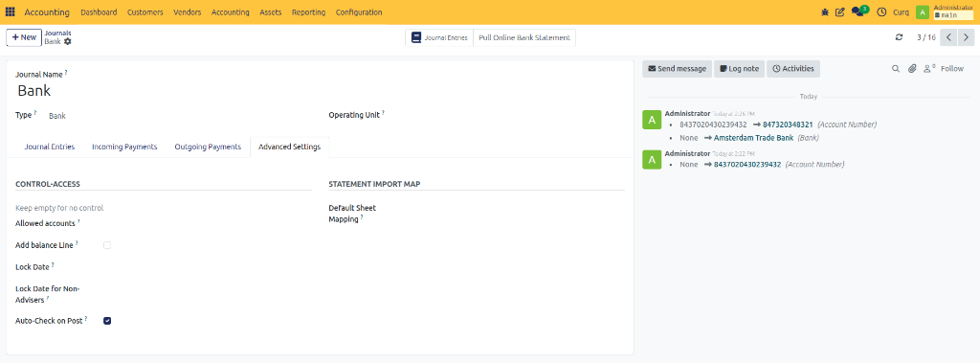Click the refresh icon beside the pager
This screenshot has height=363, width=980.
coord(899,37)
